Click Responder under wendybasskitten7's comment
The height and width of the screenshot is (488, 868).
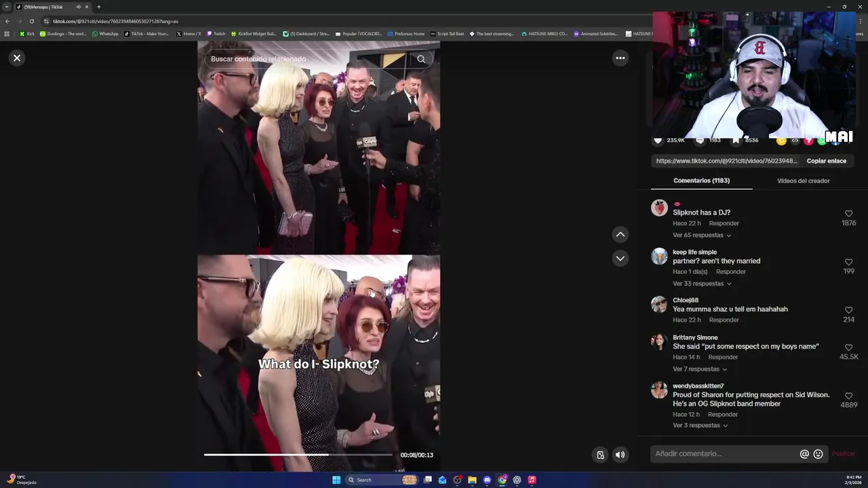[x=723, y=415]
